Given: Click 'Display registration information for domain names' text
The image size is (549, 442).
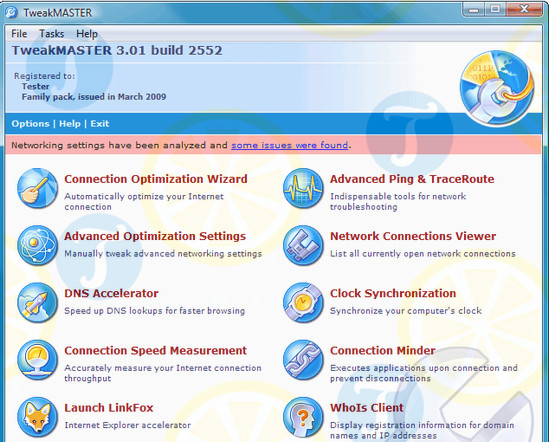Looking at the screenshot, I should coord(422,430).
